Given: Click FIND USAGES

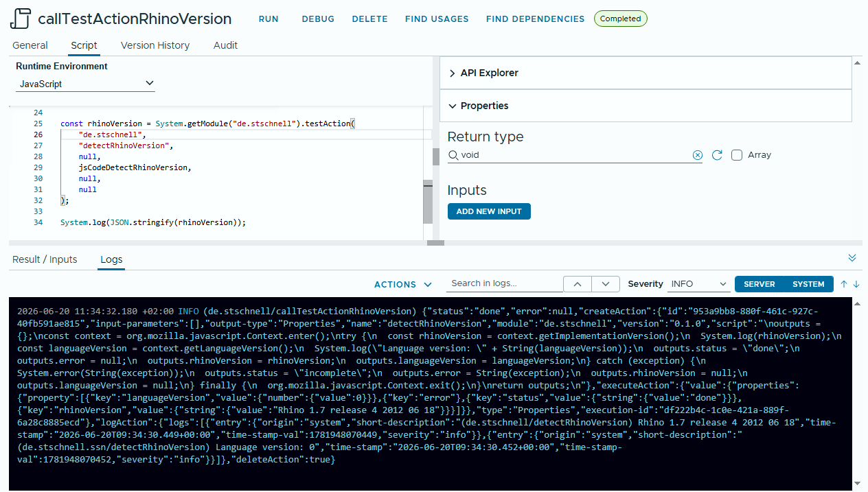Looking at the screenshot, I should (437, 19).
